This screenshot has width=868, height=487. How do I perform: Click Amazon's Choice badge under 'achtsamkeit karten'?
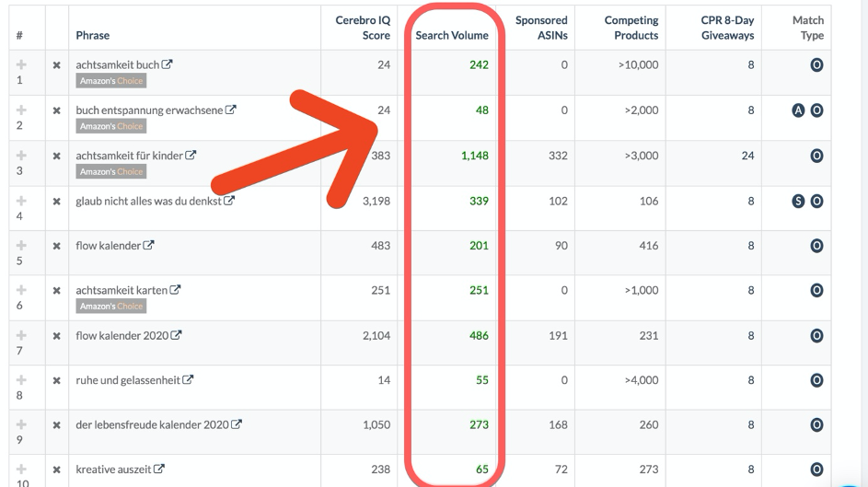click(111, 306)
